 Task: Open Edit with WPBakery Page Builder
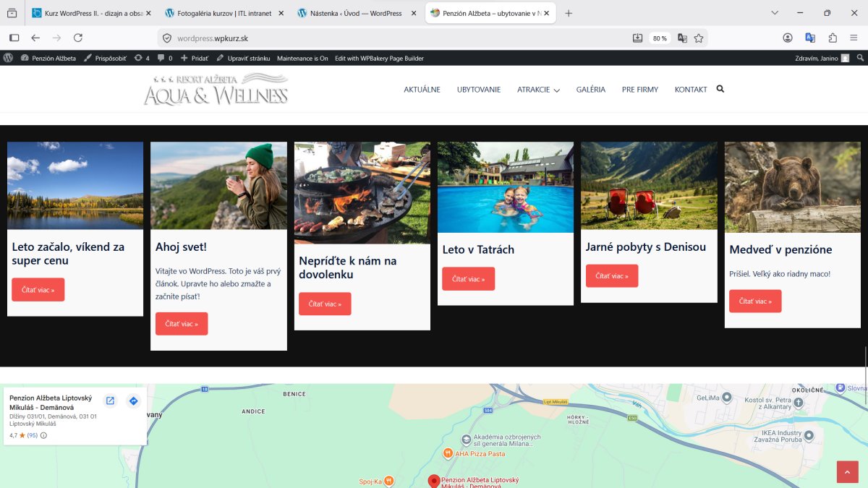379,58
